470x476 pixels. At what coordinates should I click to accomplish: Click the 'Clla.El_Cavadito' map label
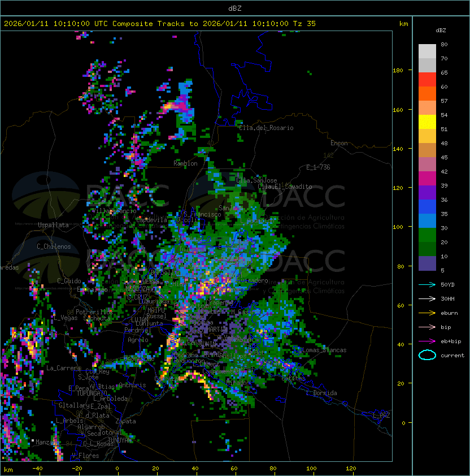[285, 187]
